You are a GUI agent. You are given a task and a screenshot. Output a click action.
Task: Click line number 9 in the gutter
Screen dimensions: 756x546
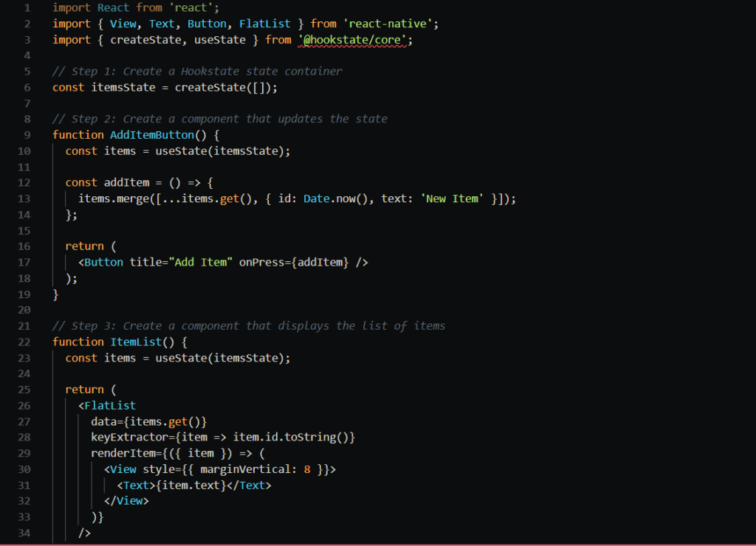click(27, 135)
